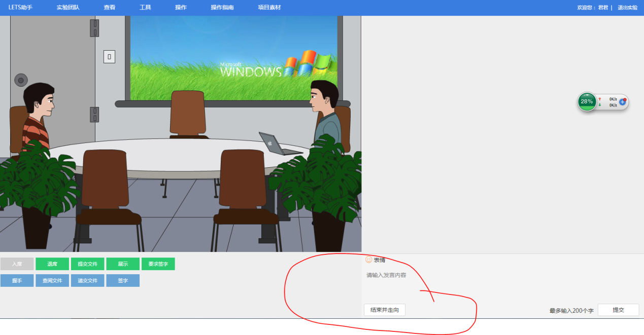Open the LETS助手 menu
Viewport: 644px width, 335px height.
tap(20, 8)
